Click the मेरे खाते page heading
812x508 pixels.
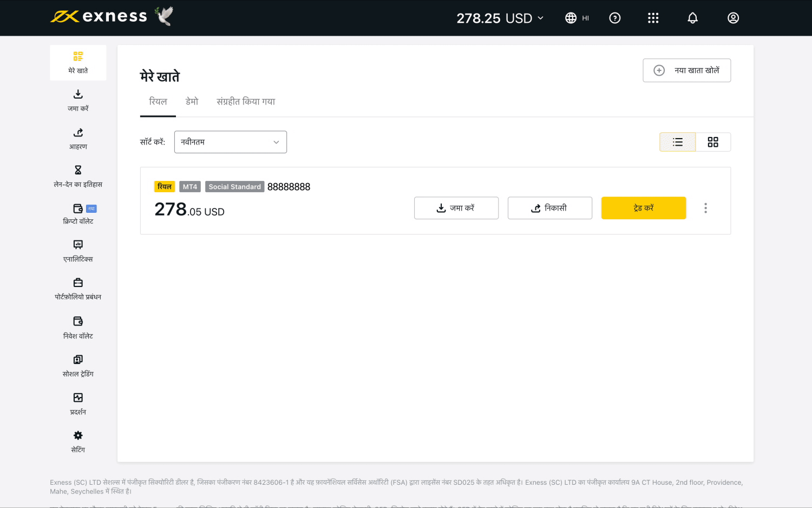click(x=160, y=76)
